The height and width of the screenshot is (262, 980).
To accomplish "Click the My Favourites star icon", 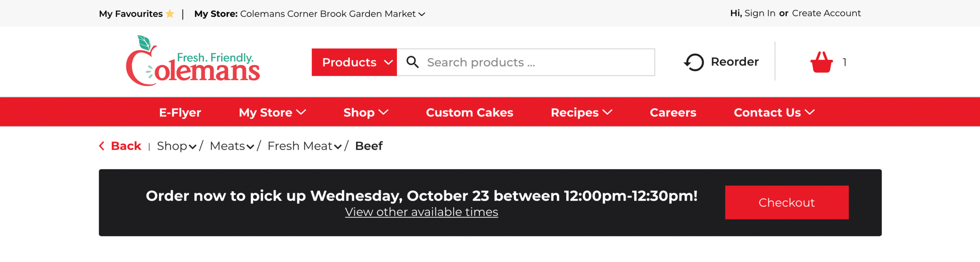I will [170, 14].
